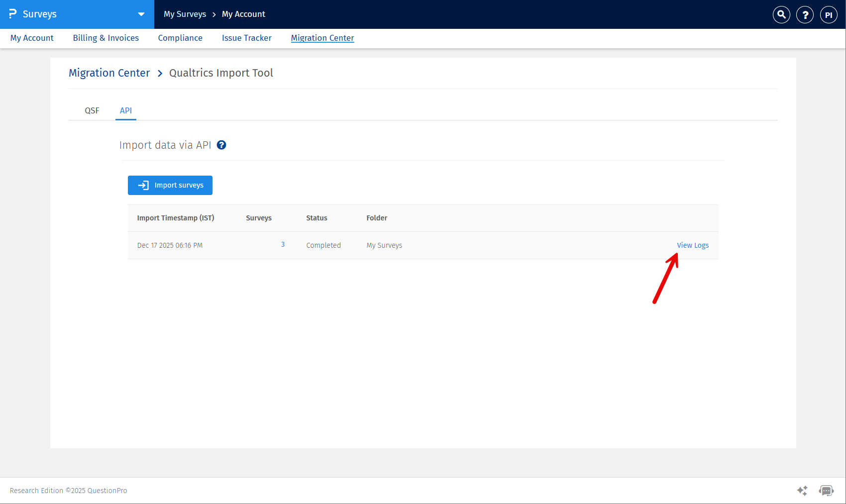The height and width of the screenshot is (504, 846).
Task: Select Migration Center in the navigation
Action: [x=322, y=38]
